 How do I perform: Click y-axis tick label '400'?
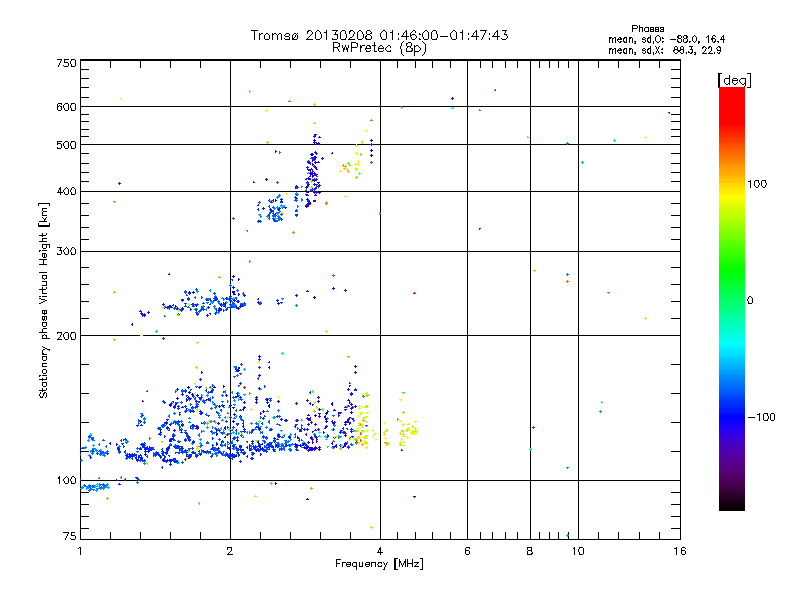[66, 192]
